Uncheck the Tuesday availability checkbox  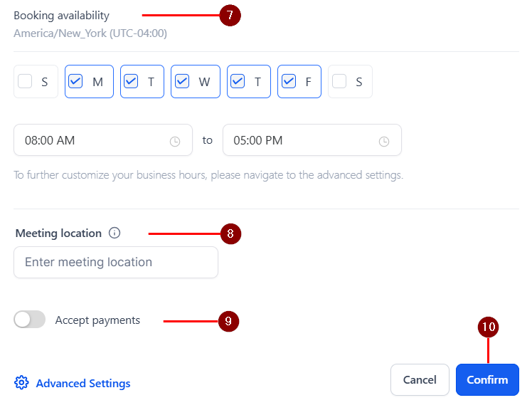(131, 82)
